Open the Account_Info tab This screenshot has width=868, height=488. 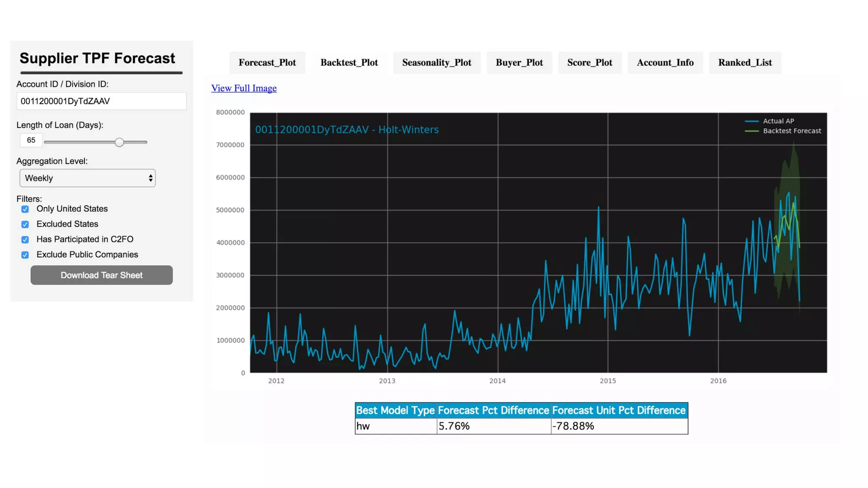click(665, 63)
